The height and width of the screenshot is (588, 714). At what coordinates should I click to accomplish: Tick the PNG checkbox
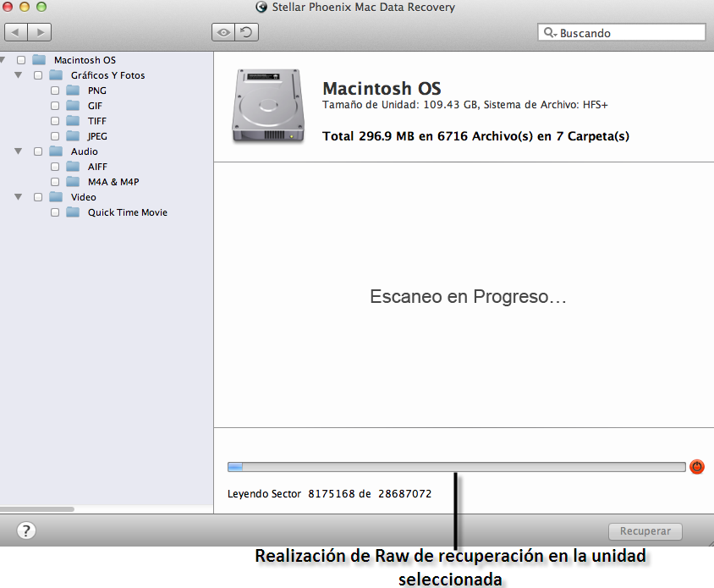tap(55, 91)
